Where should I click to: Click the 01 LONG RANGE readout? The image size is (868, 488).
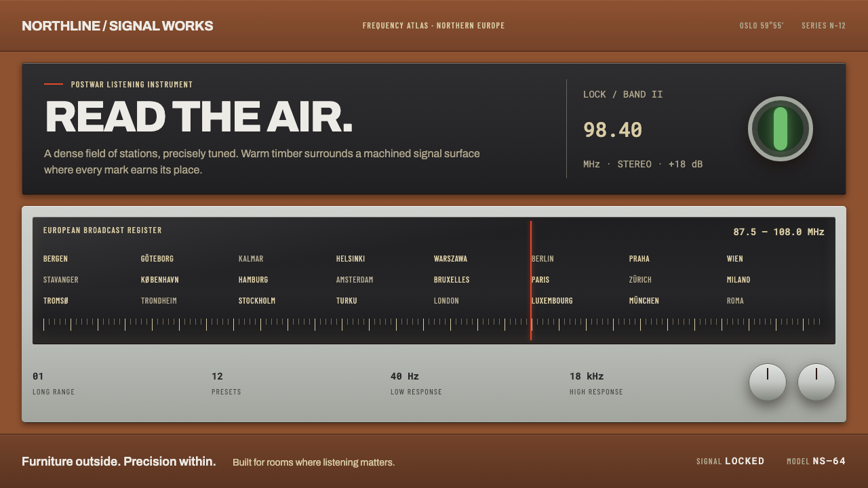pos(54,383)
